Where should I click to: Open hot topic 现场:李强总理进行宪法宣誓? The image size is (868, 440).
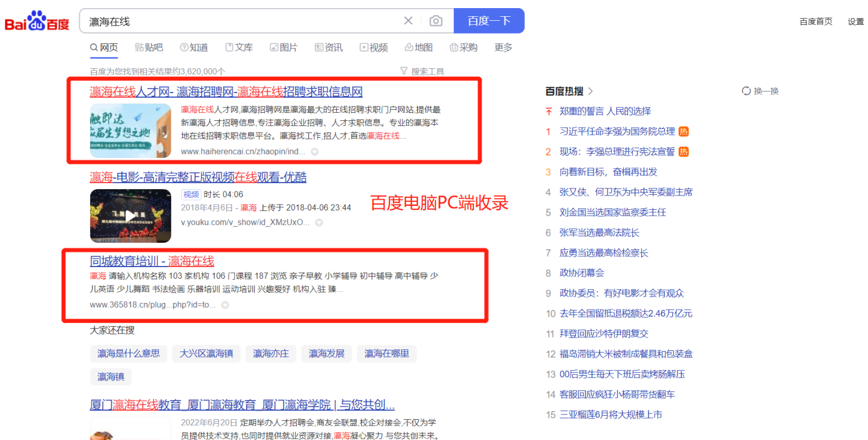click(617, 151)
